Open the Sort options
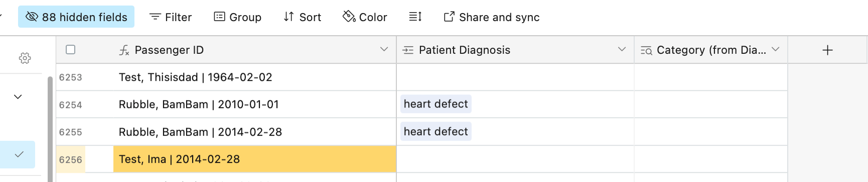 (x=302, y=17)
